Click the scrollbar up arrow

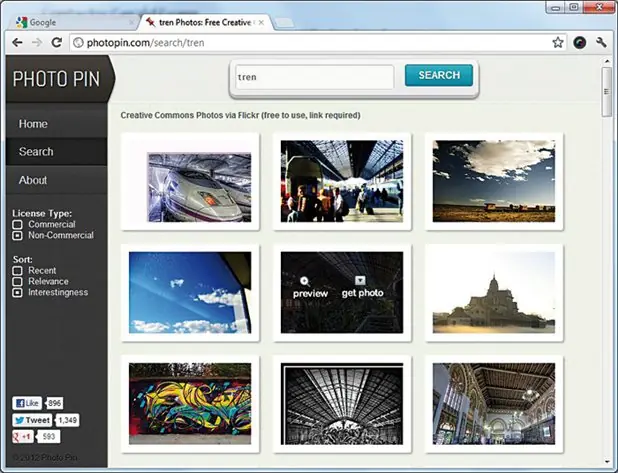tap(607, 61)
